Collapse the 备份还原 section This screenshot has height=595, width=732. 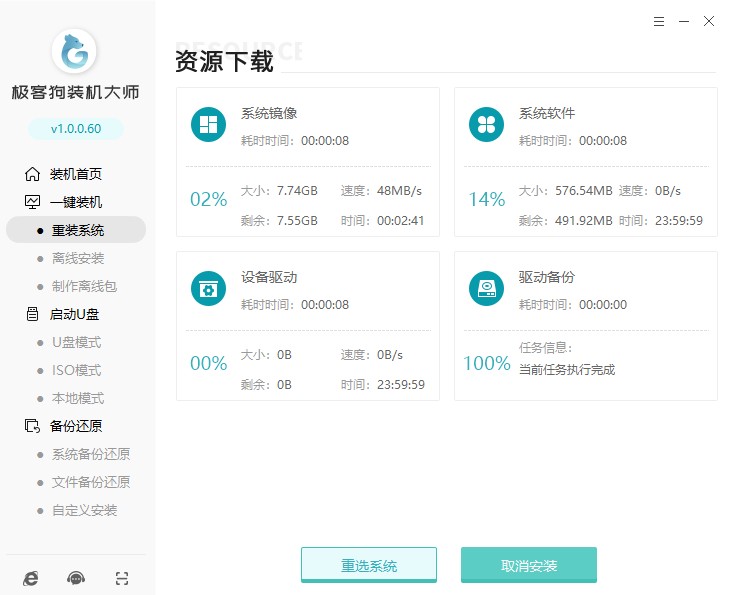click(75, 426)
